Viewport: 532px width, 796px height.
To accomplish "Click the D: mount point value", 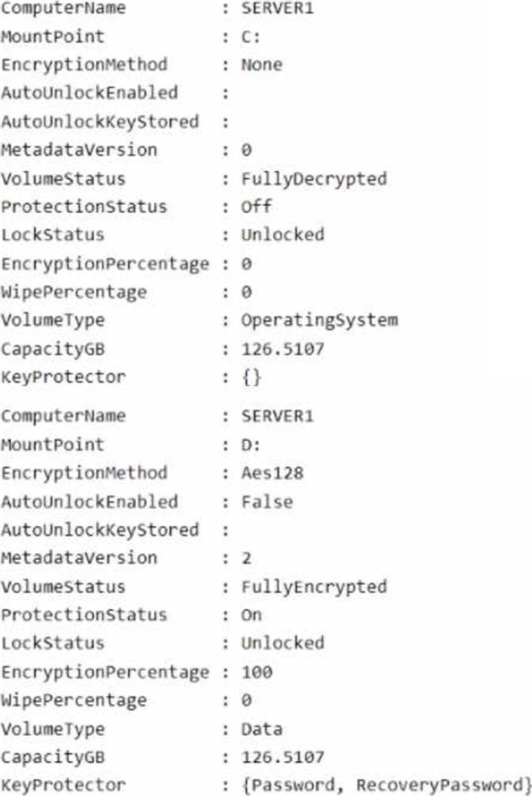I will pos(250,444).
